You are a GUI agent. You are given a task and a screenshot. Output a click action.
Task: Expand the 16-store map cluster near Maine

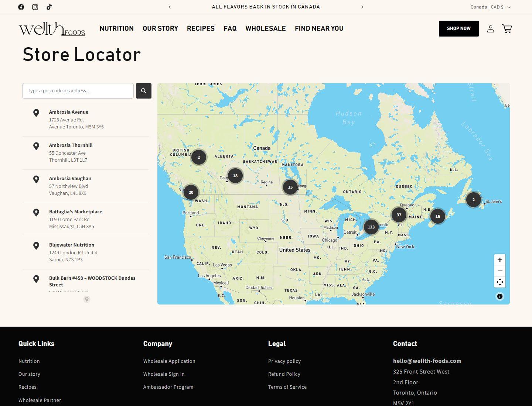(x=438, y=216)
